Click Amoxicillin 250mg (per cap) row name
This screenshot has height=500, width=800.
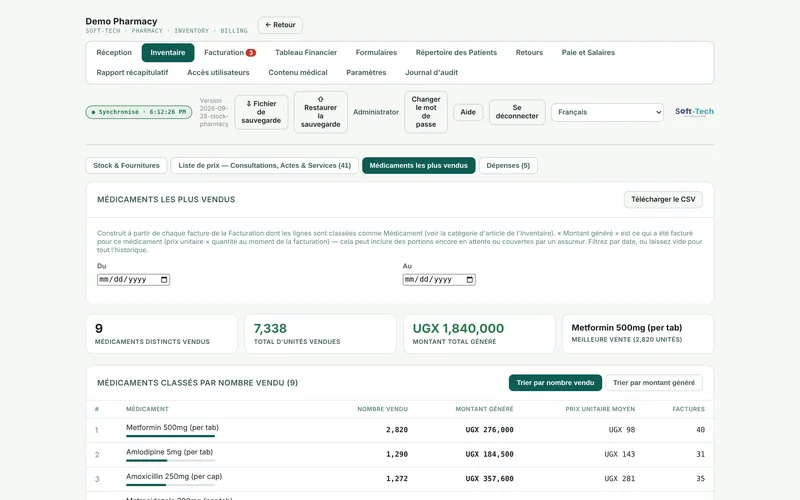(174, 477)
